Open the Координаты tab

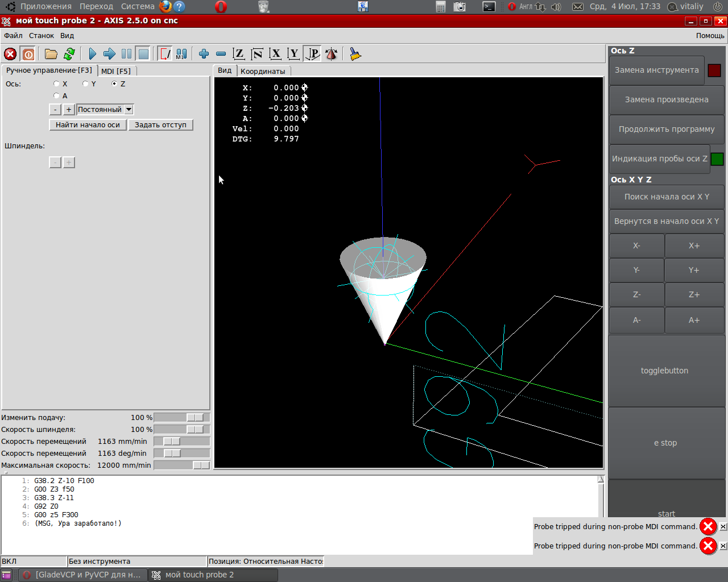pos(263,71)
